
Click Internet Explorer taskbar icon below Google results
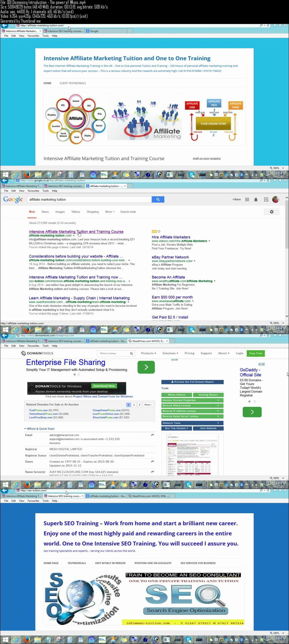(16, 329)
